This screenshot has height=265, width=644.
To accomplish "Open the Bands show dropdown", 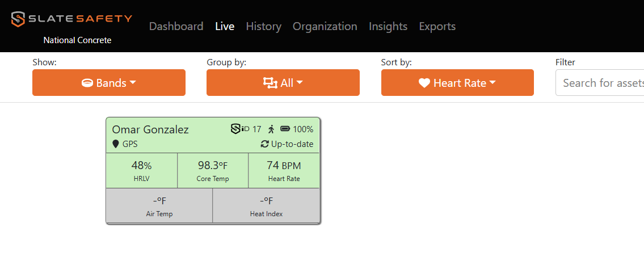I will (x=109, y=83).
